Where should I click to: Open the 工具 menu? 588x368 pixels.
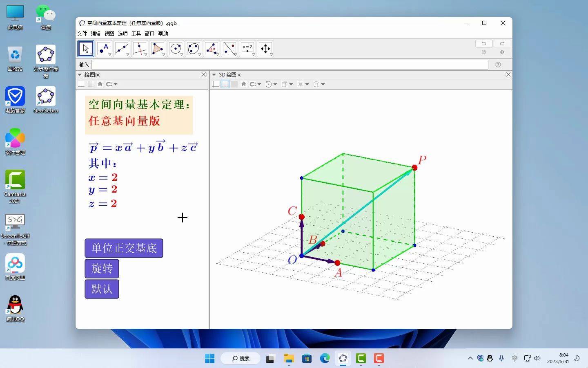point(136,34)
